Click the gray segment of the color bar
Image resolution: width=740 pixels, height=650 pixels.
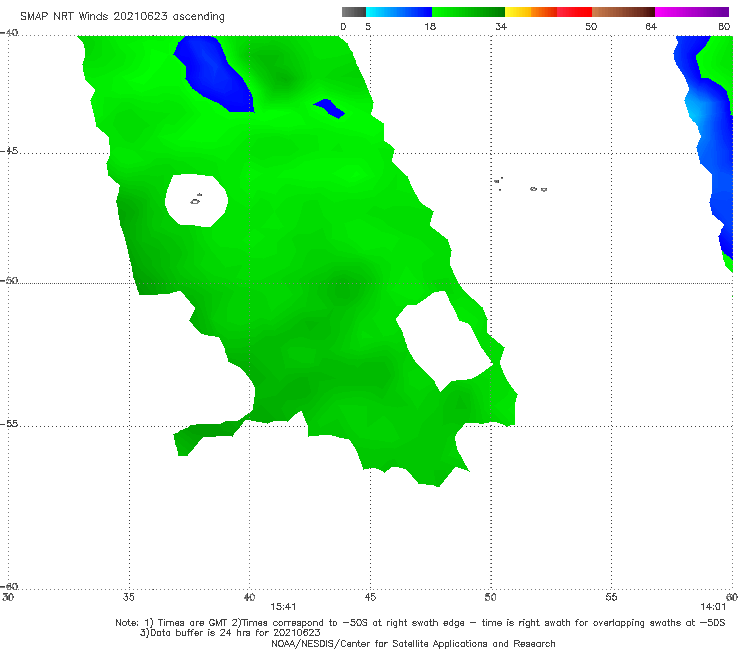354,12
